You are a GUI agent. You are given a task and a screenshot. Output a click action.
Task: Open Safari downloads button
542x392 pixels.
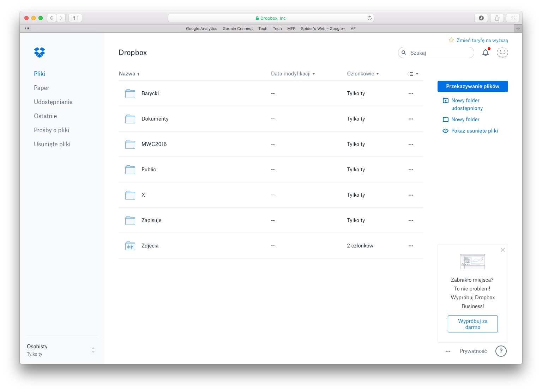pos(481,18)
